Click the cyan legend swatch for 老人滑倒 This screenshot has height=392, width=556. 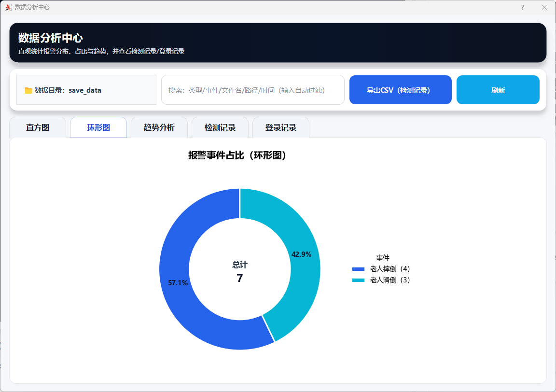pos(358,280)
